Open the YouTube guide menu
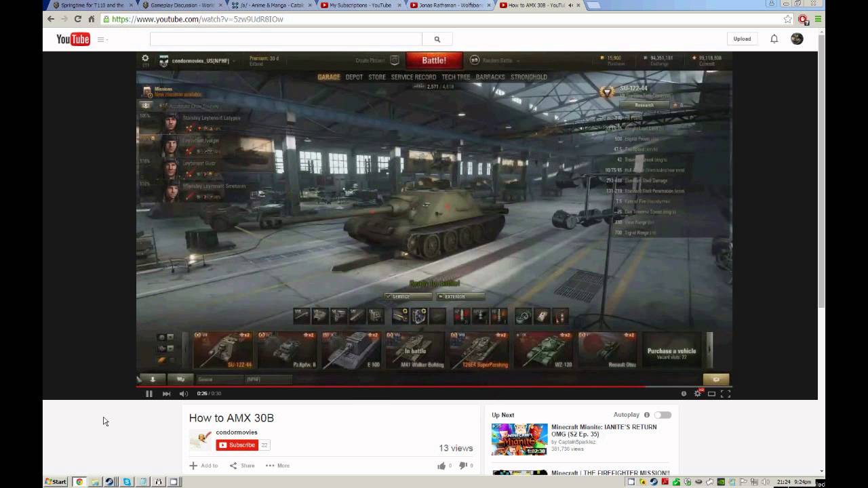The width and height of the screenshot is (868, 488). click(101, 39)
